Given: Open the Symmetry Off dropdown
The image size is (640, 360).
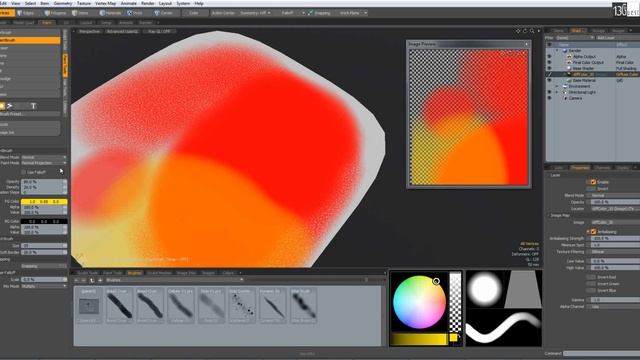Looking at the screenshot, I should [256, 13].
